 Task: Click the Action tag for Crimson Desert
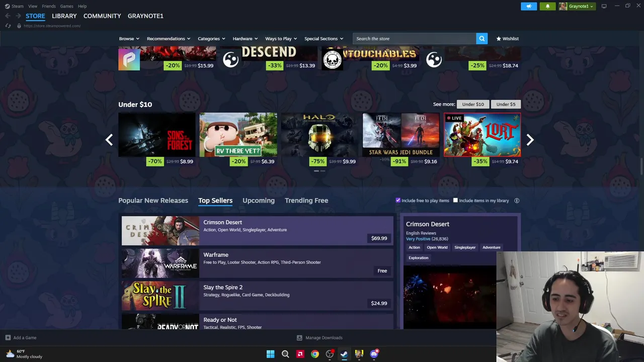tap(414, 247)
